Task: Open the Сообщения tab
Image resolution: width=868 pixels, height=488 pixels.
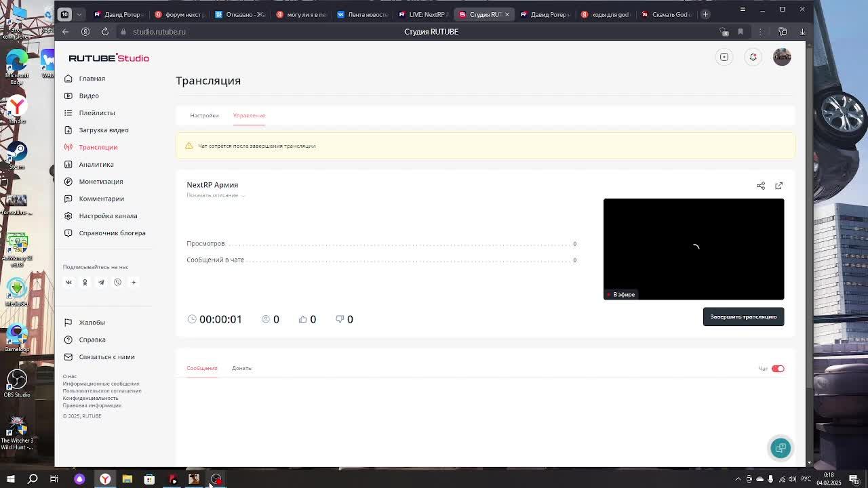Action: pos(202,368)
